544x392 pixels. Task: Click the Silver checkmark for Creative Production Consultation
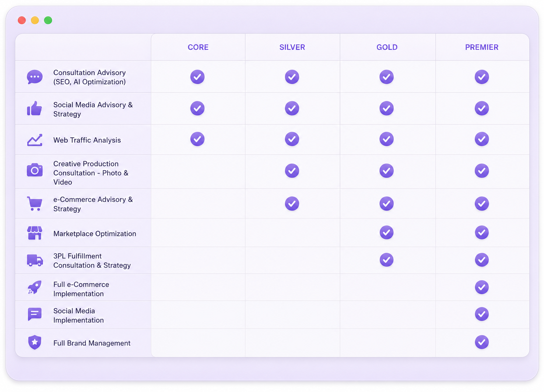292,171
